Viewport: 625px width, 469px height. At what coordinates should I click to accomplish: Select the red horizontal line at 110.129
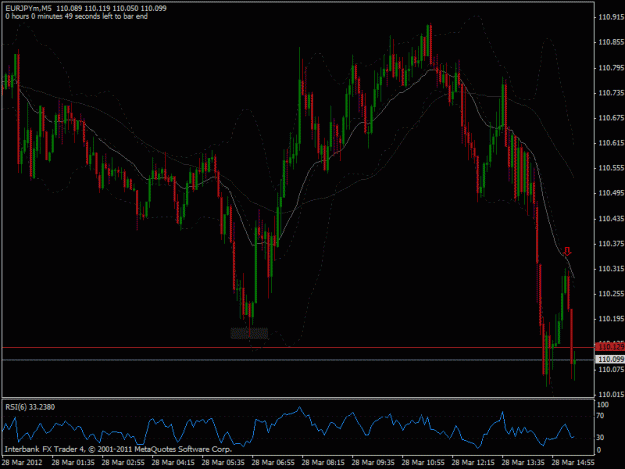click(298, 347)
